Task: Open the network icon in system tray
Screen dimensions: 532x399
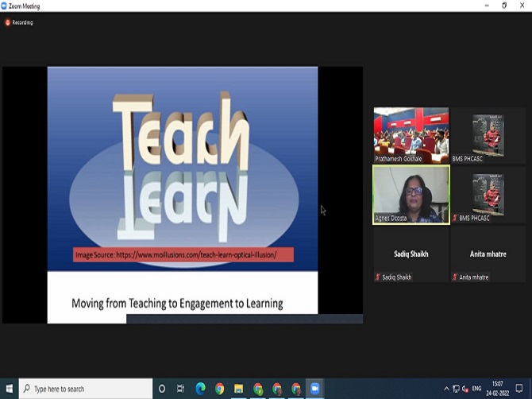Action: pyautogui.click(x=456, y=389)
